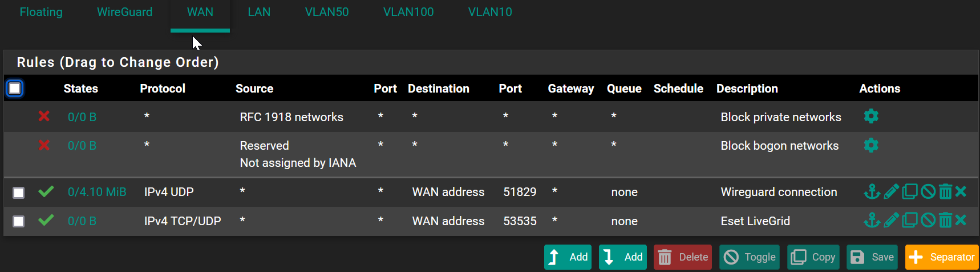The height and width of the screenshot is (272, 980).
Task: Edit the Eset LiveGrid rule pencil icon
Action: pyautogui.click(x=891, y=221)
